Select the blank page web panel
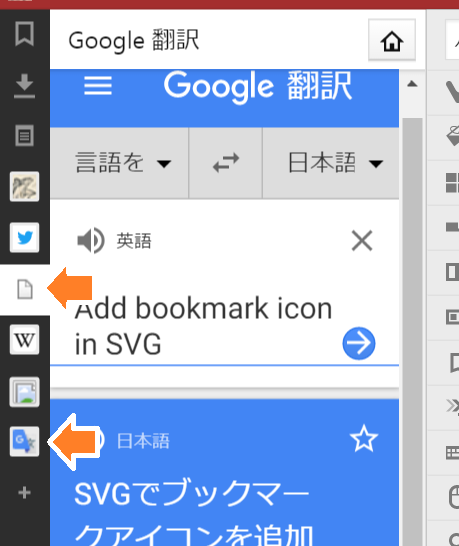Screen dimensions: 459x546 tap(25, 289)
